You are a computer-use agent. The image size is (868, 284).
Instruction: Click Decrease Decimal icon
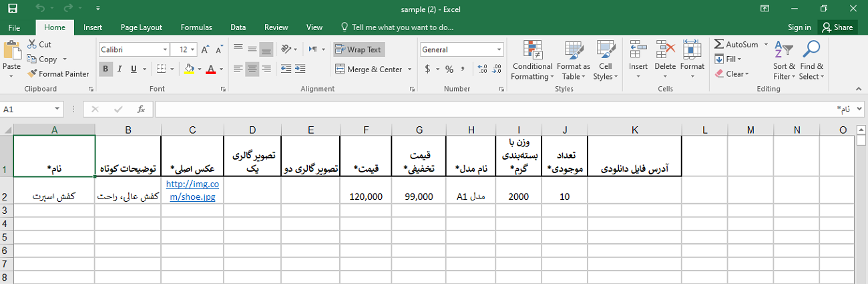pos(495,69)
